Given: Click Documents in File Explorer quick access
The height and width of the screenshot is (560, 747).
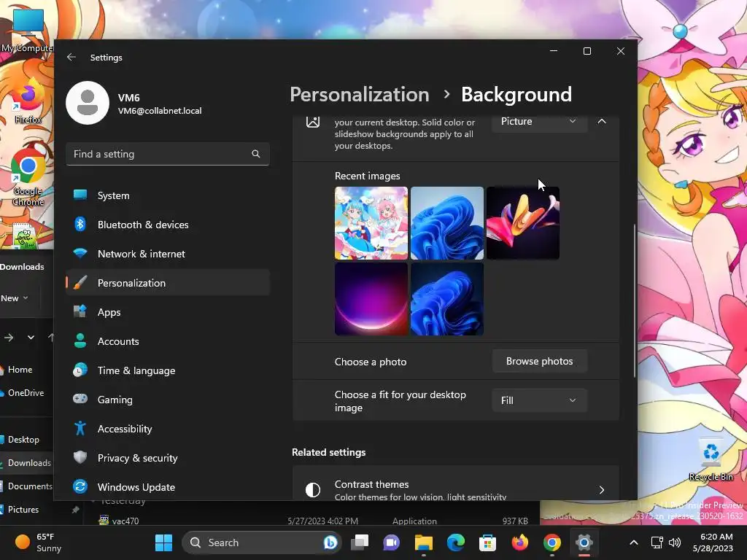Looking at the screenshot, I should (x=27, y=486).
